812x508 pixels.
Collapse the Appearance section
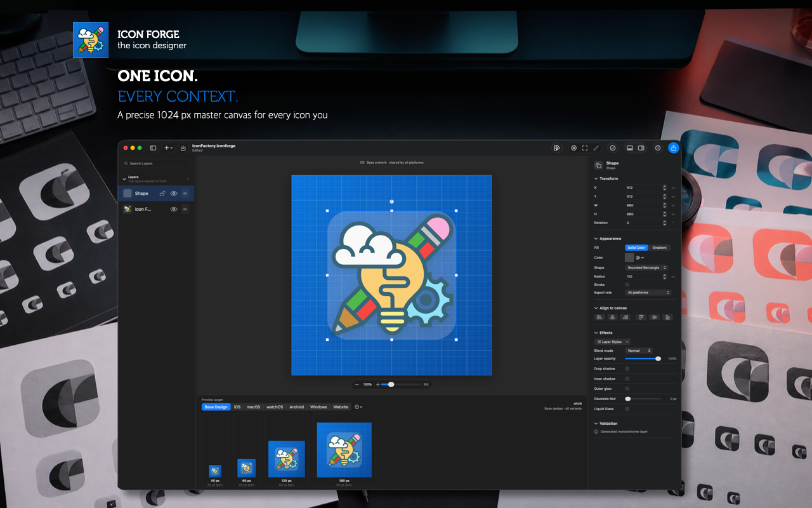coord(596,239)
